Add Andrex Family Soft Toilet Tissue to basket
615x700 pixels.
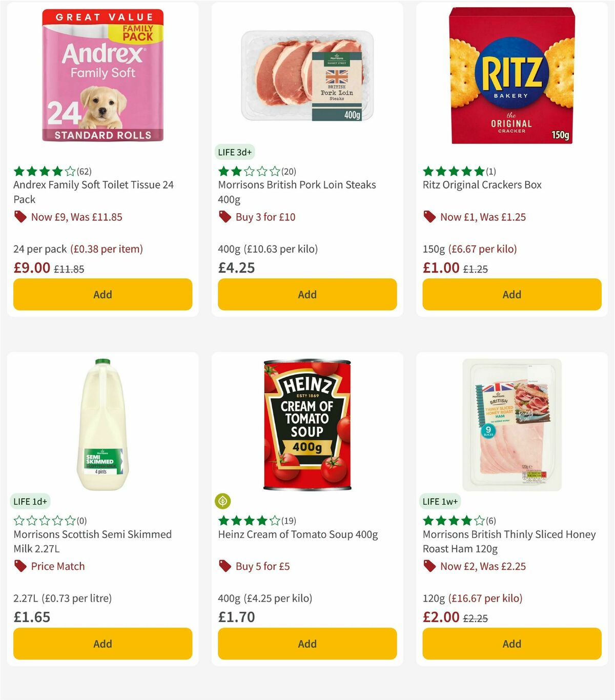click(102, 294)
